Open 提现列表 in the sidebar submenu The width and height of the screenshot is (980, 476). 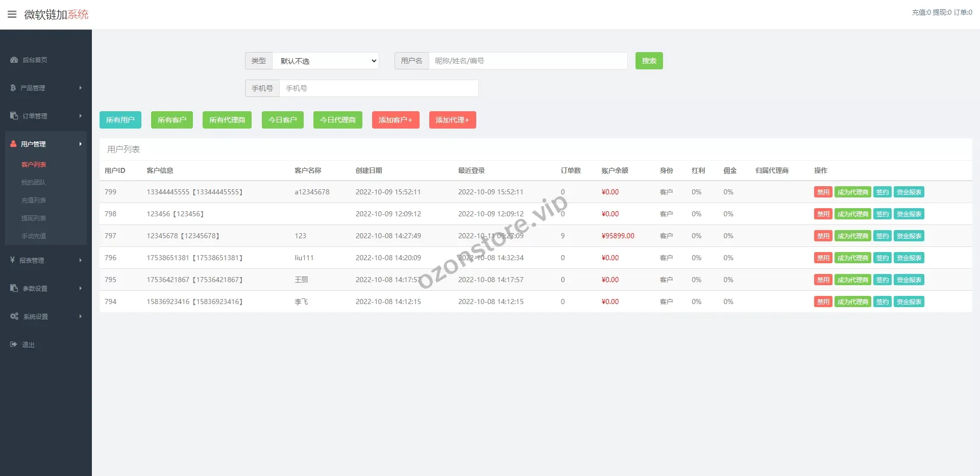coord(34,218)
